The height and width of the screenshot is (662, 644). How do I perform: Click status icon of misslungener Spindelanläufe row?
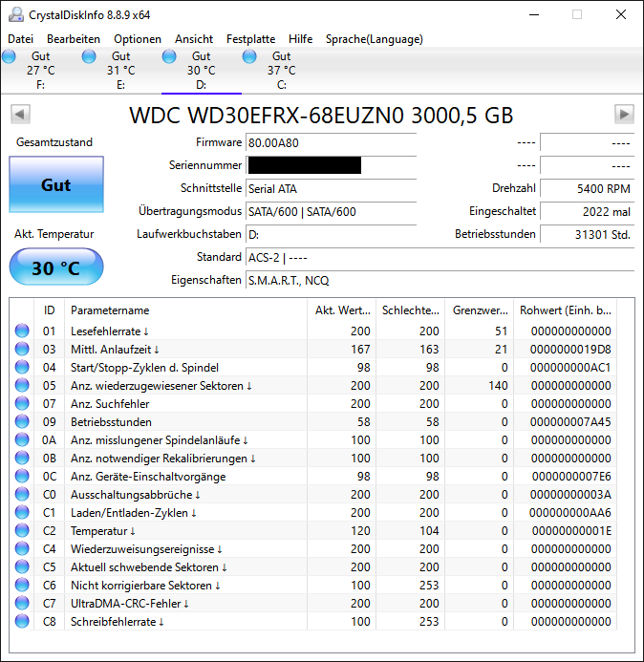(22, 439)
